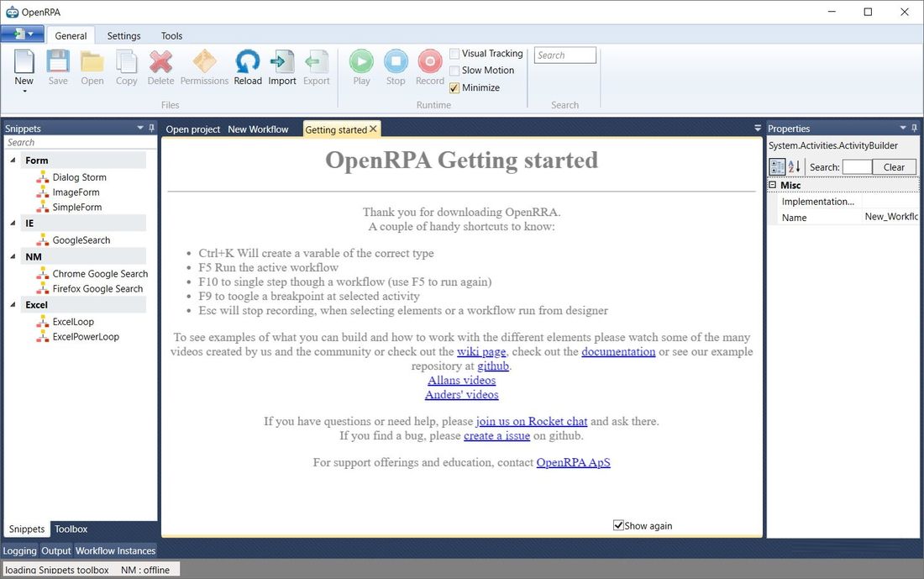Switch to the Settings ribbon tab
Screen dimensions: 924x579
tap(123, 35)
